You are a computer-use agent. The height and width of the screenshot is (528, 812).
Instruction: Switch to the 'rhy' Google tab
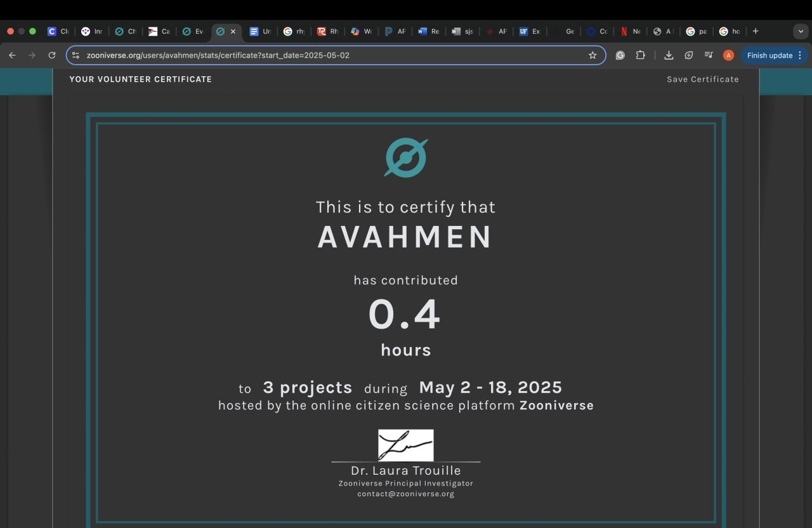pyautogui.click(x=294, y=31)
